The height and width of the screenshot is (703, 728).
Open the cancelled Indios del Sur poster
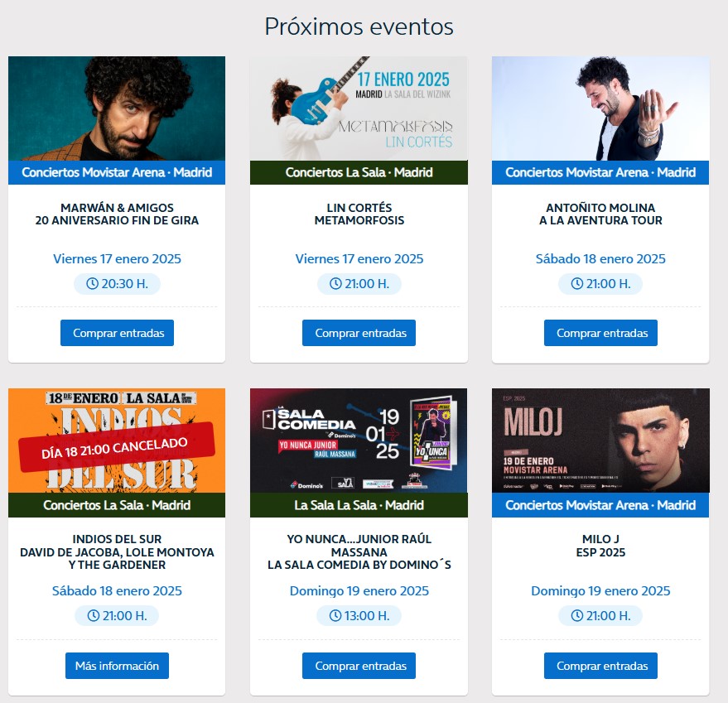[117, 441]
